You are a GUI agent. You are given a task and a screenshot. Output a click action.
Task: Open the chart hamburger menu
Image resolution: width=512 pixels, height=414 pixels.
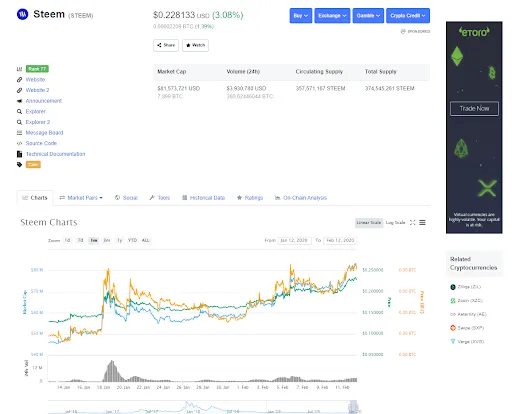[422, 222]
